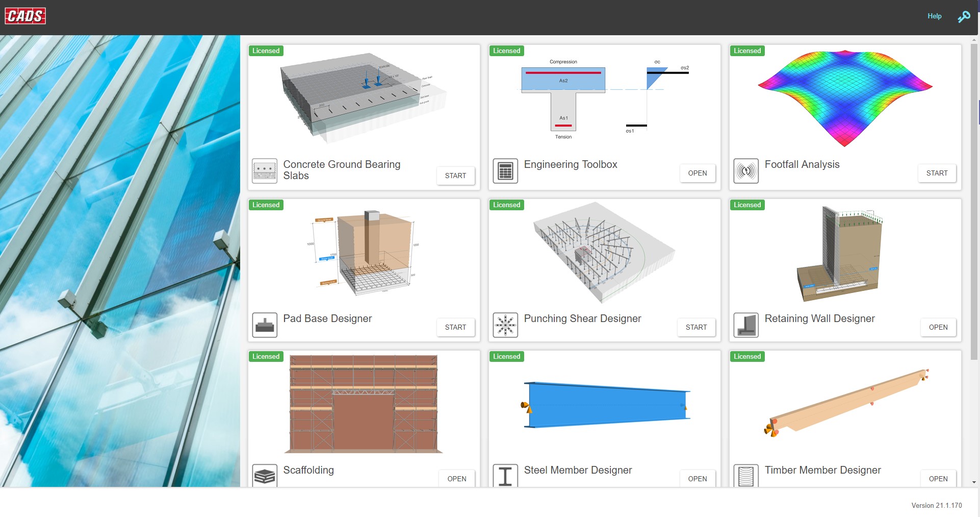Click the Pad Base Designer 3D thumbnail
The width and height of the screenshot is (980, 517).
coord(364,253)
